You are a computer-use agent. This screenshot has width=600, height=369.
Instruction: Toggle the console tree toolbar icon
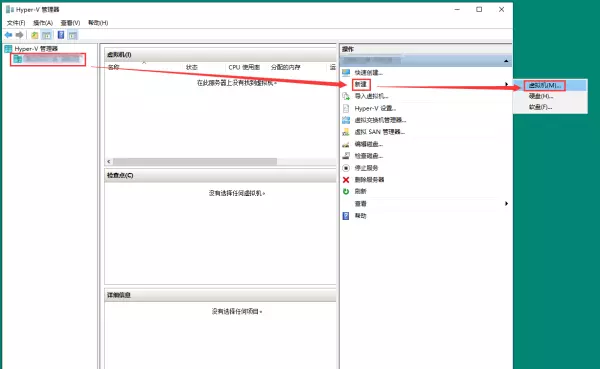47,35
